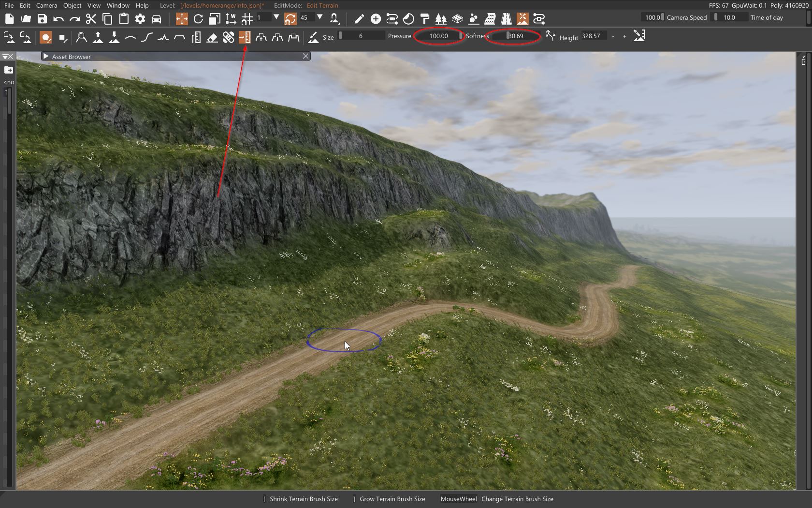Pick the Raise Height terrain tool

pyautogui.click(x=98, y=37)
